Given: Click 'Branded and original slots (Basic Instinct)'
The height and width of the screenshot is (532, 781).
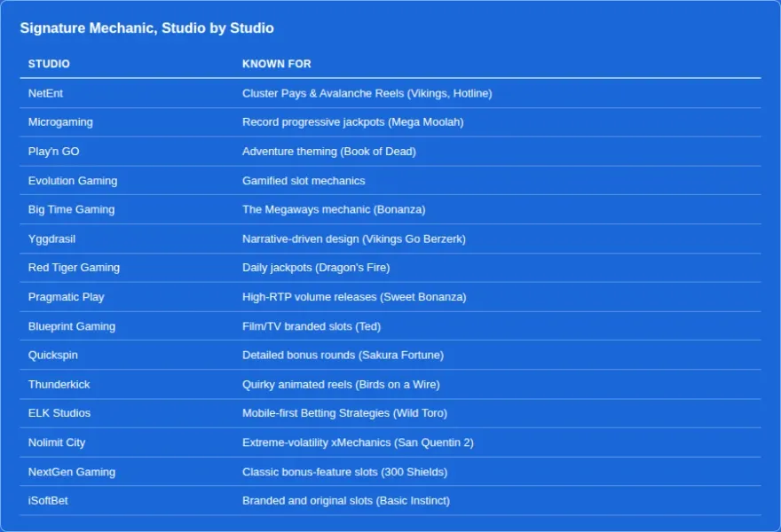Looking at the screenshot, I should [346, 501].
